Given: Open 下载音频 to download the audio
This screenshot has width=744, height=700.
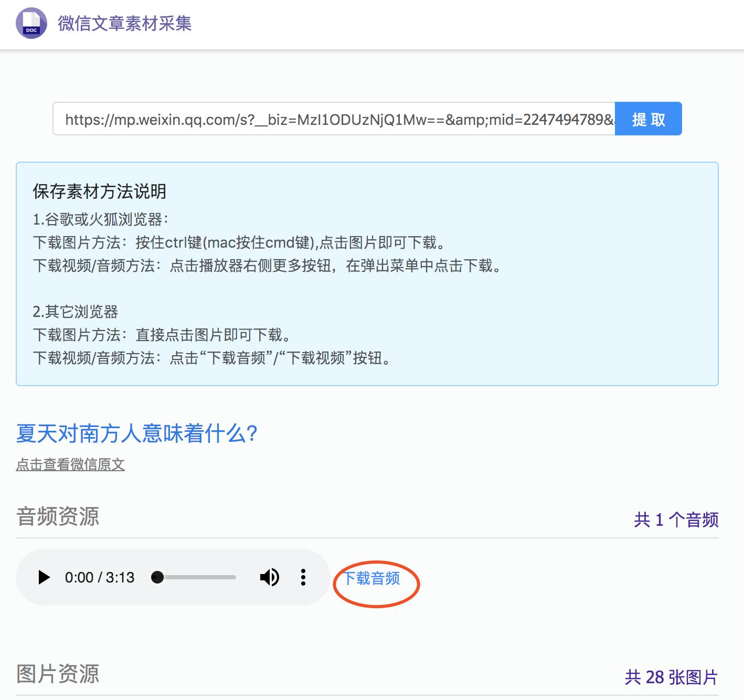Looking at the screenshot, I should (x=373, y=579).
